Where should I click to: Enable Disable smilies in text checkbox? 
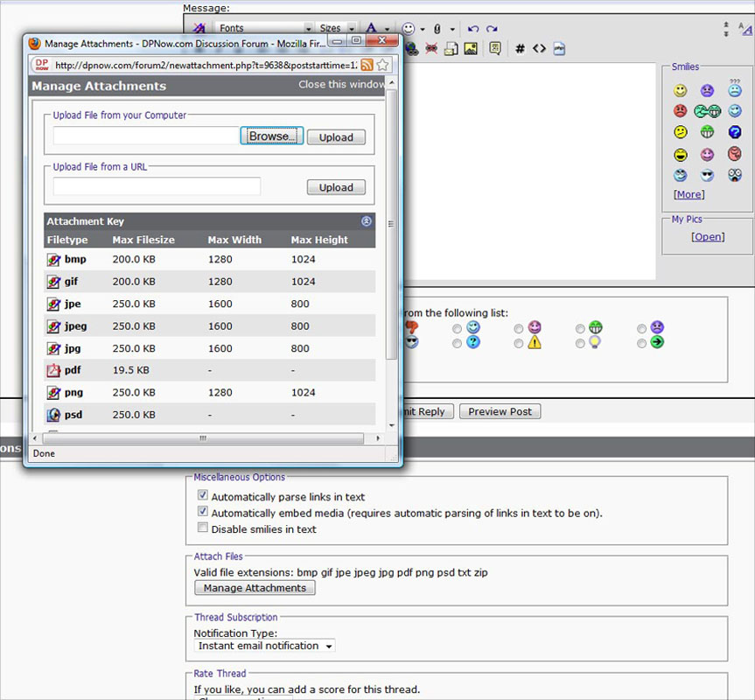pos(203,528)
